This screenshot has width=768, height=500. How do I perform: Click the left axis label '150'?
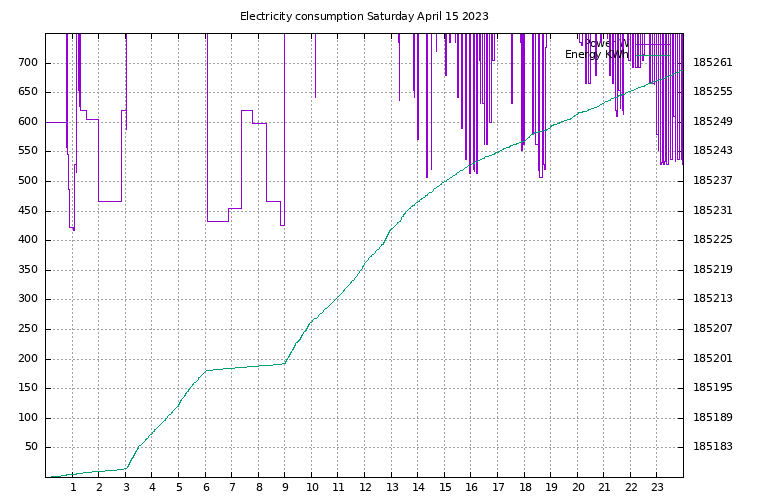pyautogui.click(x=28, y=387)
